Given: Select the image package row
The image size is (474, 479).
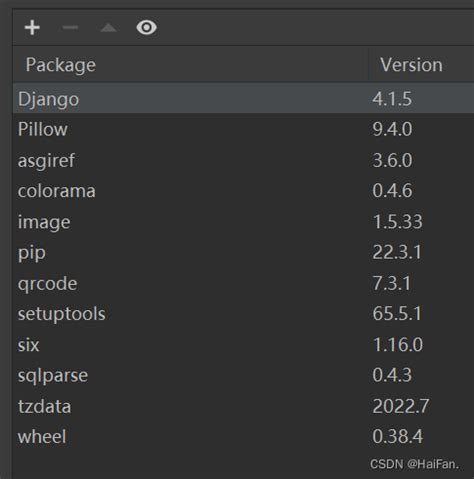Looking at the screenshot, I should 243,222.
